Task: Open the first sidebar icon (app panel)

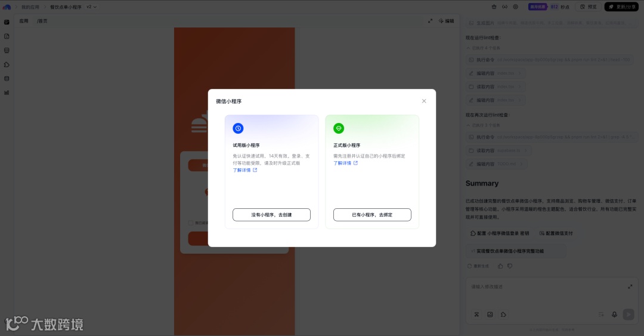Action: tap(7, 22)
